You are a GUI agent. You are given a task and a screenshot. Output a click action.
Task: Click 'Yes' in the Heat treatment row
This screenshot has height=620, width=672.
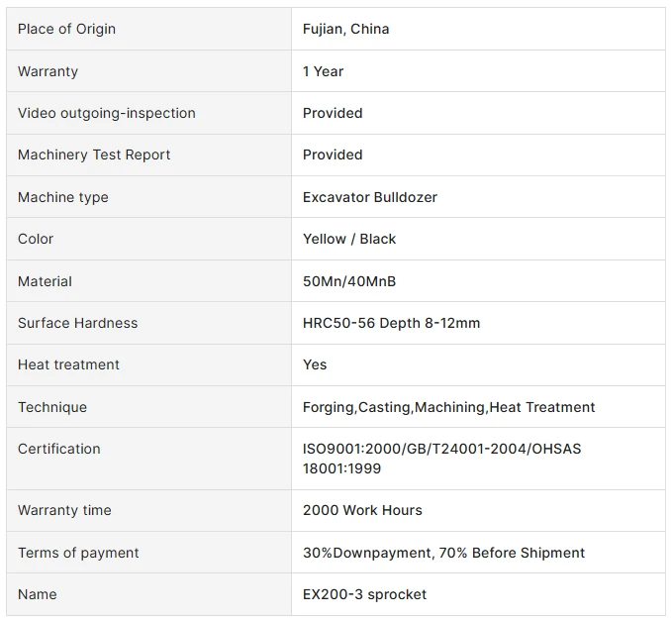point(315,364)
